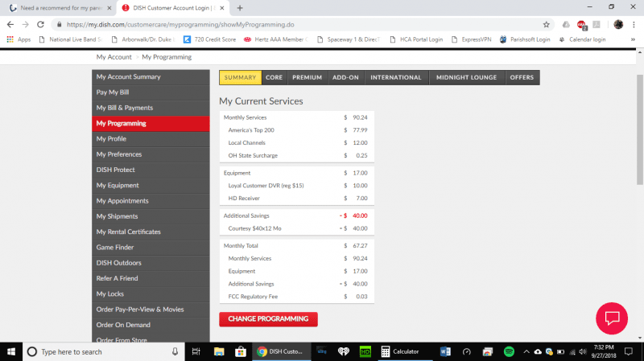This screenshot has height=361, width=644.
Task: Open Microsoft Store from taskbar
Action: (240, 352)
